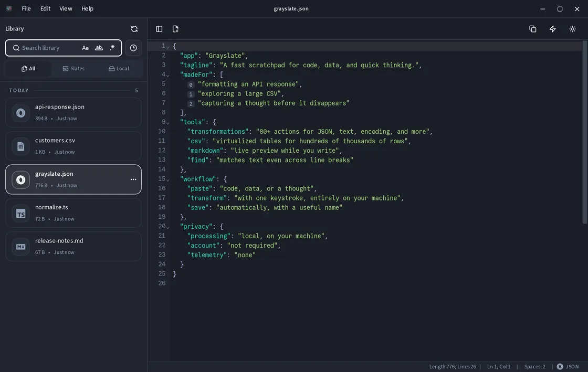
Task: Click array index 0 badge on line 5
Action: click(191, 85)
